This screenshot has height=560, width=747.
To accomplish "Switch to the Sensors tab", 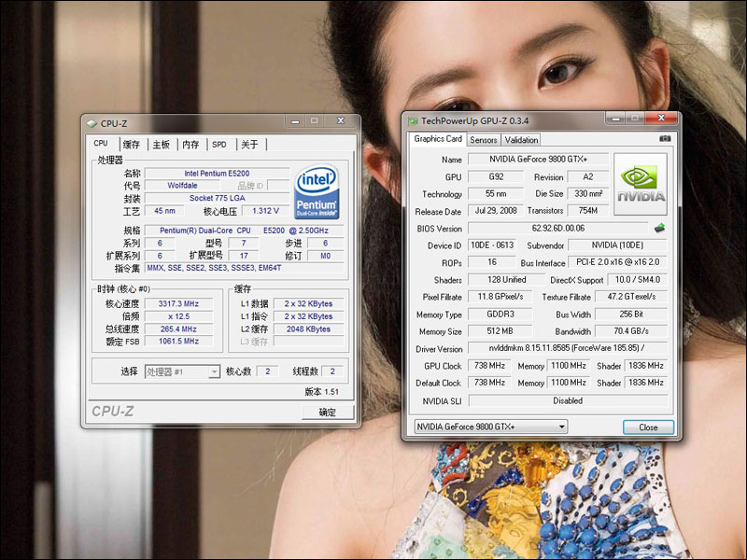I will tap(484, 140).
